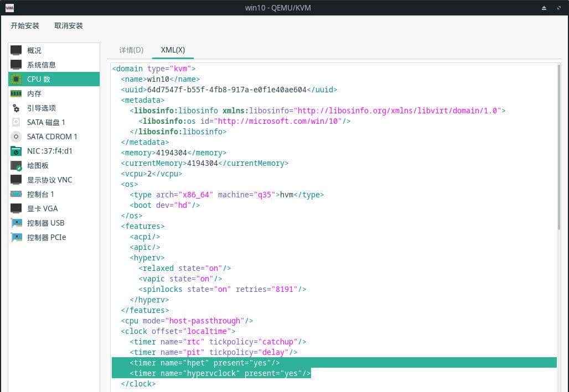Open 显示协议 VNC display settings
Image resolution: width=569 pixels, height=392 pixels.
tap(49, 180)
